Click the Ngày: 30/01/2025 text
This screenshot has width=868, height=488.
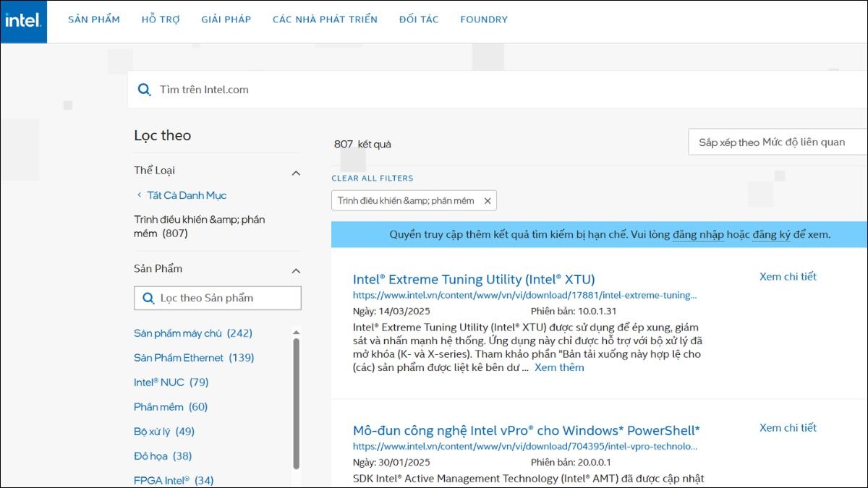pos(390,462)
